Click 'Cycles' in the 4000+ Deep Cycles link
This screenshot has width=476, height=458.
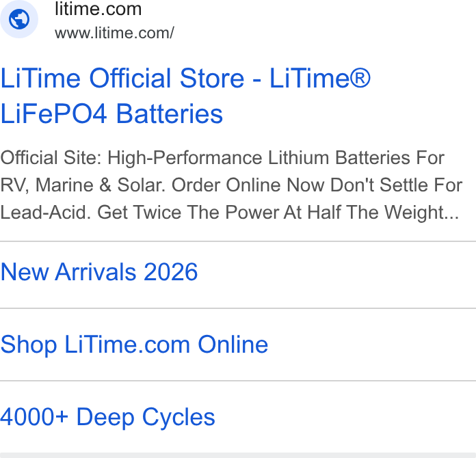point(178,418)
